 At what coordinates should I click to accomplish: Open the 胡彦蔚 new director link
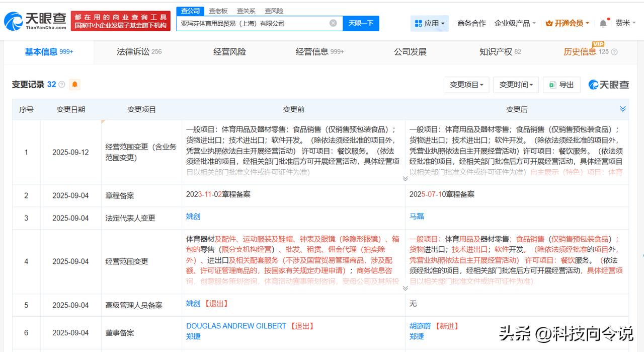tap(420, 326)
